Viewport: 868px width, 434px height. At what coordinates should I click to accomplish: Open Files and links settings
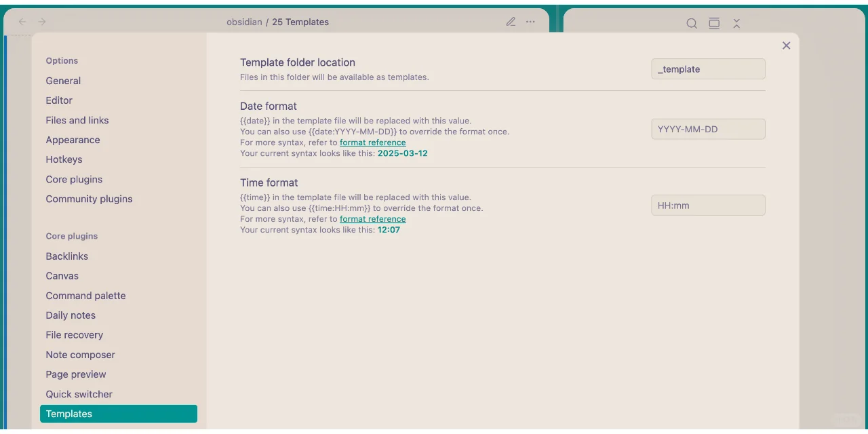119,120
